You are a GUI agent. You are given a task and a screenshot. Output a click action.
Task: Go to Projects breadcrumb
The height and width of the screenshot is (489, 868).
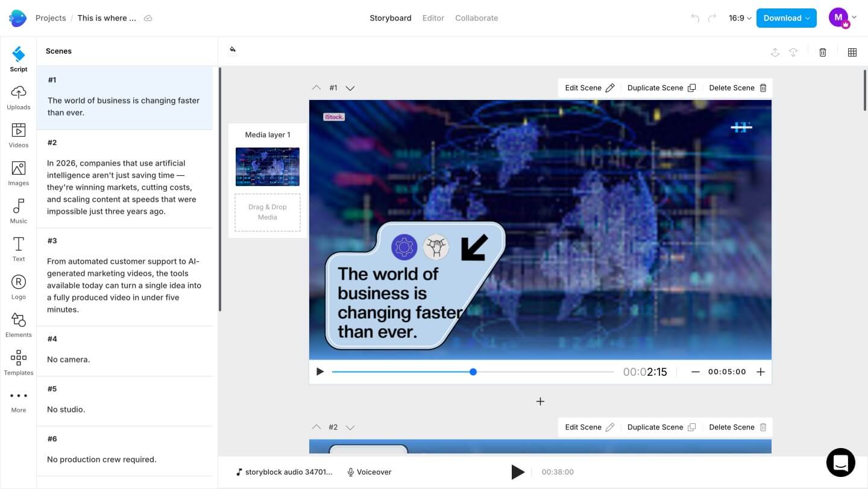[51, 18]
